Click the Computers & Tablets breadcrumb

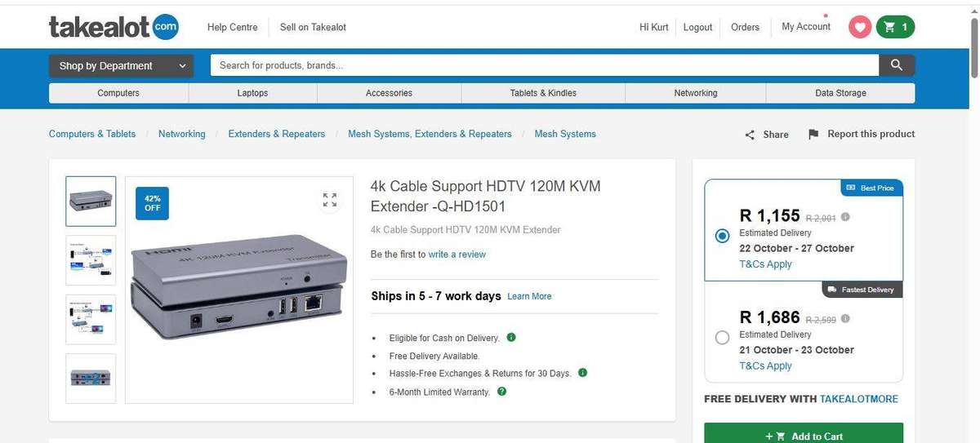pos(92,134)
